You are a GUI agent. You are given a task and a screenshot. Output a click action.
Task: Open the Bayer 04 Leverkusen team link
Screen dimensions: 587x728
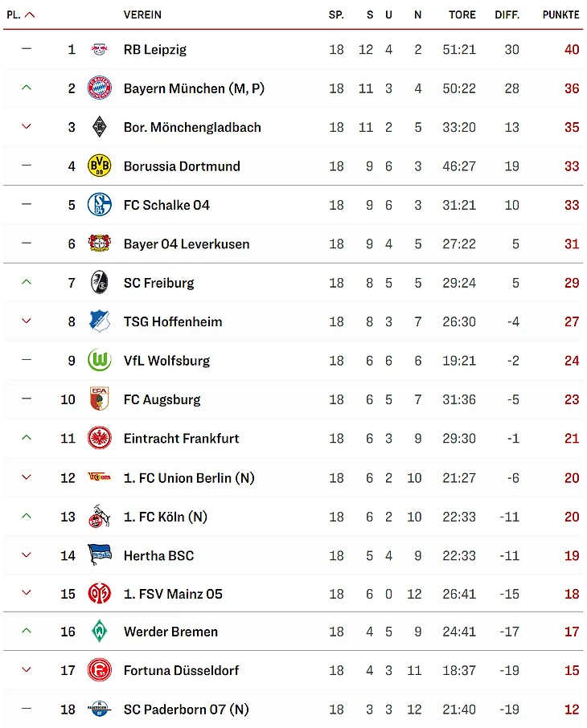point(187,244)
